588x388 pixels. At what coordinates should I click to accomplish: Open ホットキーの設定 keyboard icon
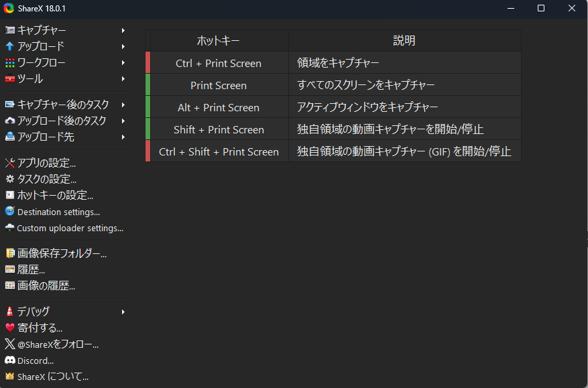click(x=9, y=195)
